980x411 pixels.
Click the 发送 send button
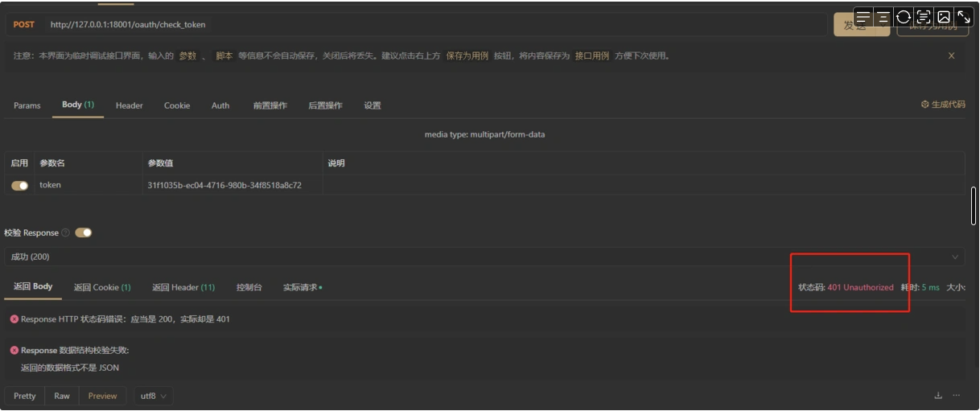[x=854, y=25]
